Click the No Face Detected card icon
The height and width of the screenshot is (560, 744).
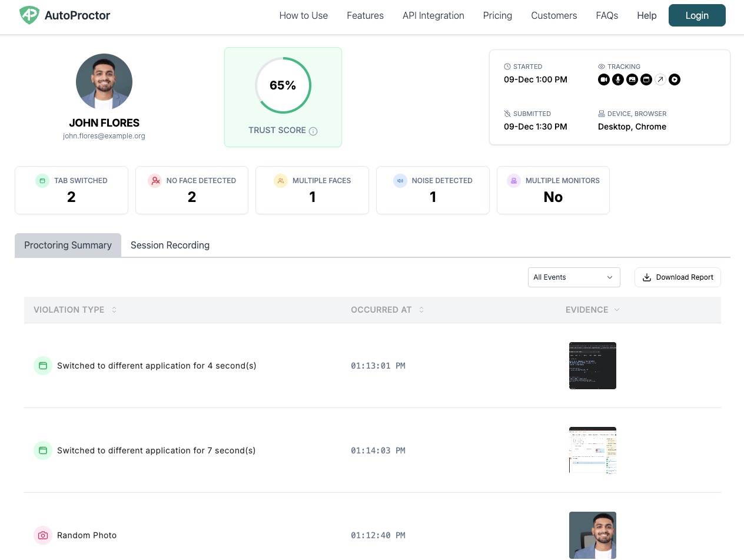[x=155, y=181]
